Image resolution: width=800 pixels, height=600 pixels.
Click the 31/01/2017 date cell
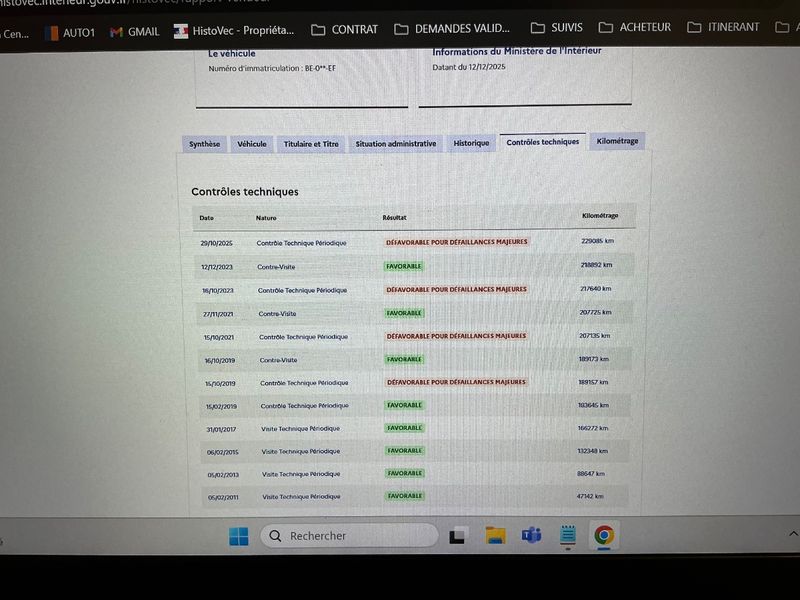[x=221, y=430]
